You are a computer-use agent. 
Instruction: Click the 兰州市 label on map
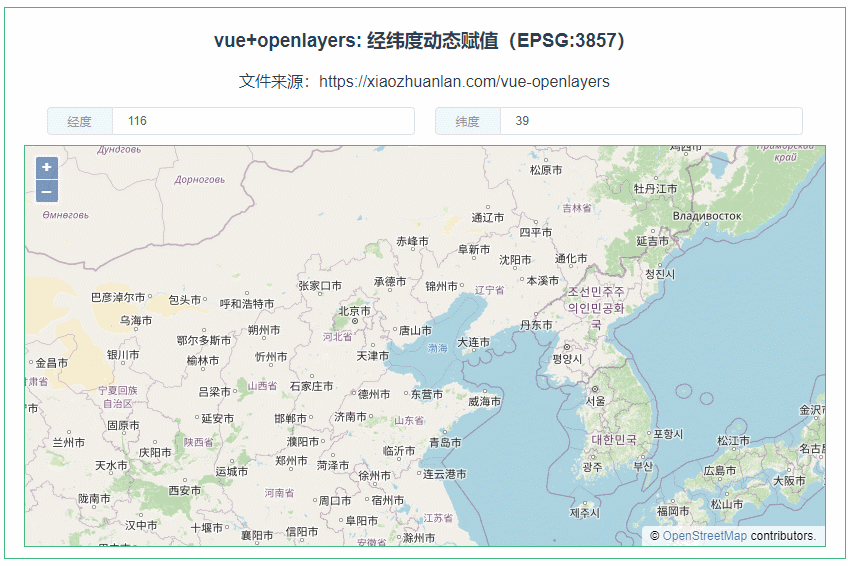(x=69, y=443)
